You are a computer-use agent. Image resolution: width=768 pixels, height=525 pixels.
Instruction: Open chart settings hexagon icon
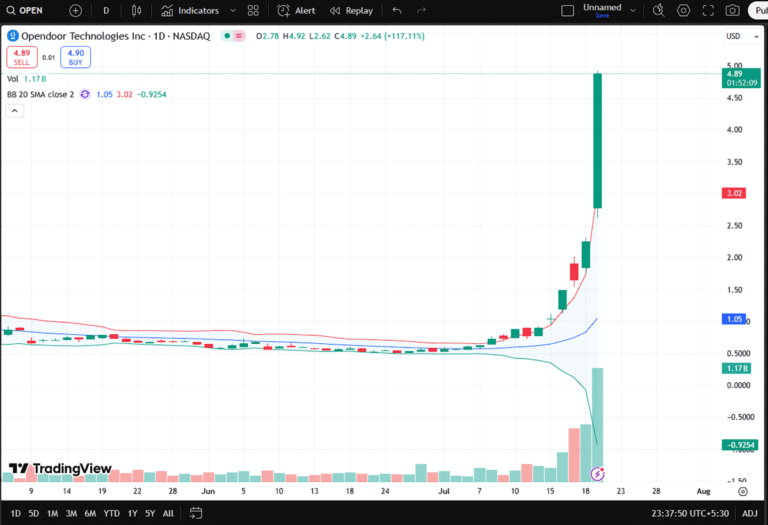[683, 10]
